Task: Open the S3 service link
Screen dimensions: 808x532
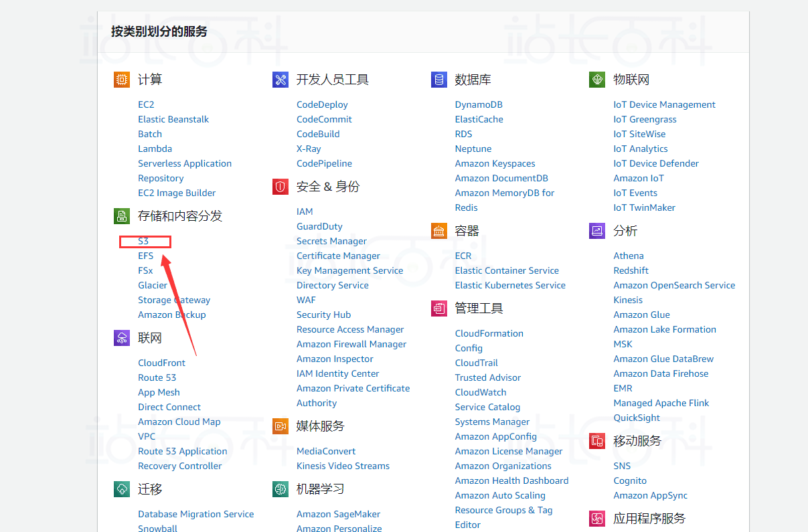Action: click(143, 241)
